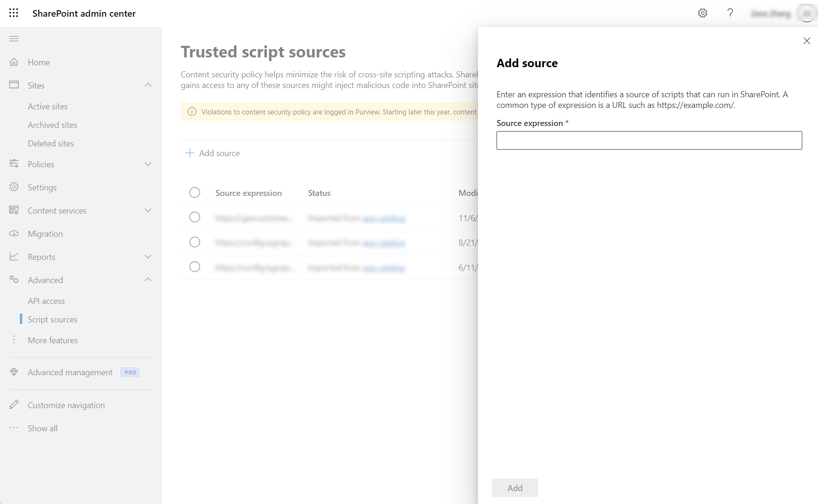Click the Home house icon
This screenshot has width=818, height=504.
(14, 62)
